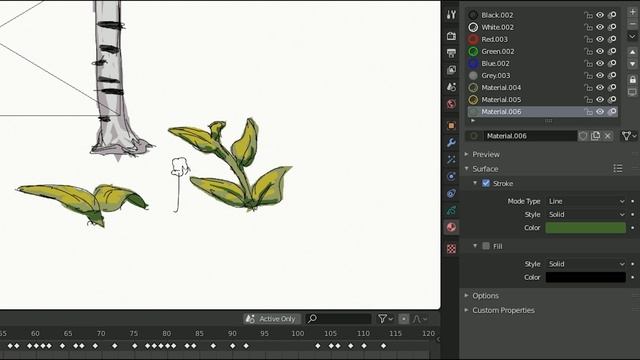This screenshot has height=360, width=640.
Task: Hide the Material.006 material
Action: 600,111
